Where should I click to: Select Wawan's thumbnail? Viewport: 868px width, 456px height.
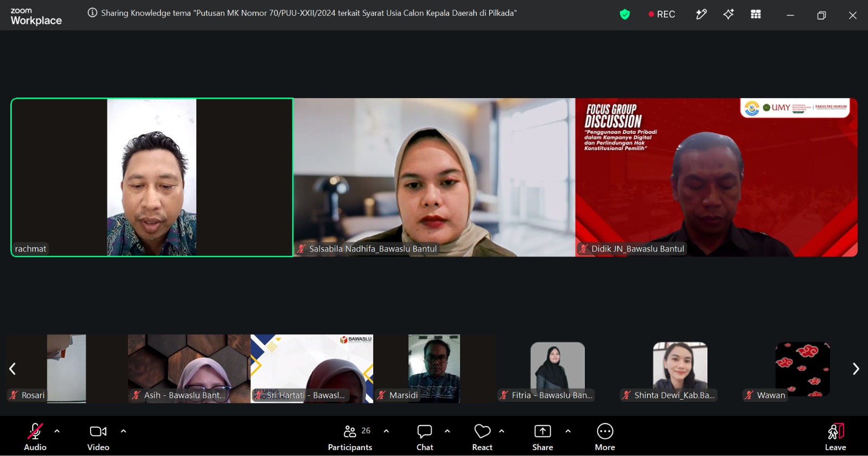tap(802, 369)
